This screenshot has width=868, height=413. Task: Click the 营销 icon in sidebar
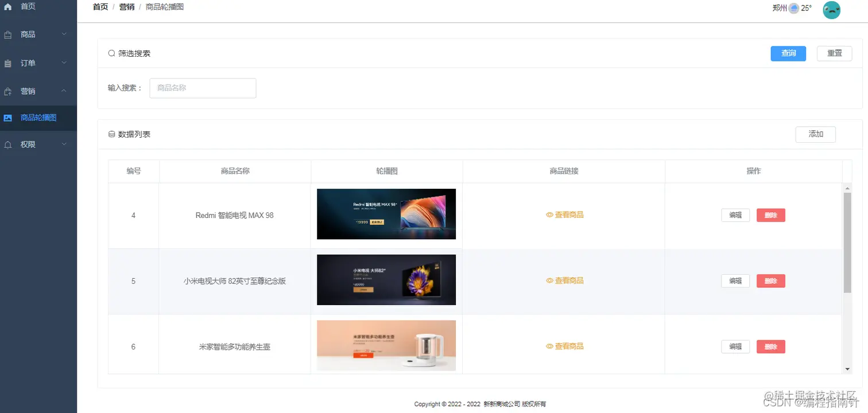click(7, 92)
